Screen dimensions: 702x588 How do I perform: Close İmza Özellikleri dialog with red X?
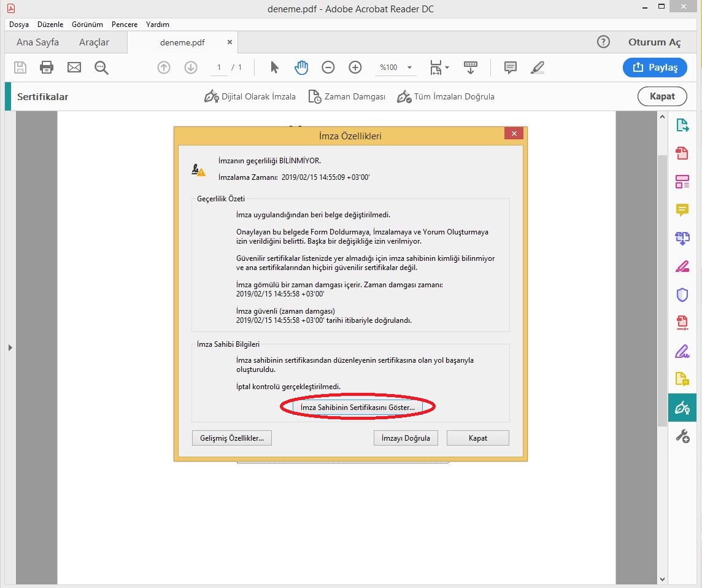[x=514, y=133]
